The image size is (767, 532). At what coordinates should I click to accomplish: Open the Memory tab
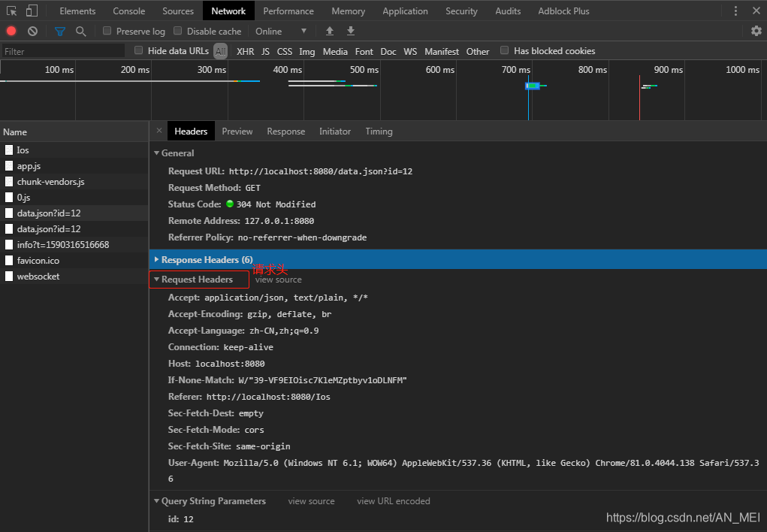(349, 11)
